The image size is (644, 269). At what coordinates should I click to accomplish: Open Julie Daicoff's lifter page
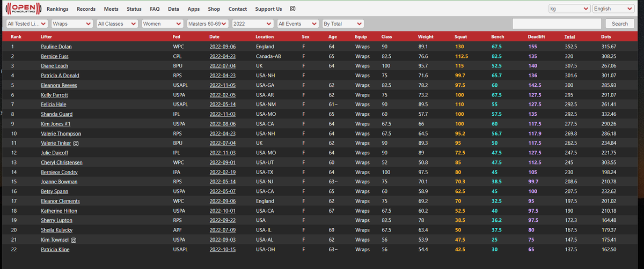click(x=54, y=153)
